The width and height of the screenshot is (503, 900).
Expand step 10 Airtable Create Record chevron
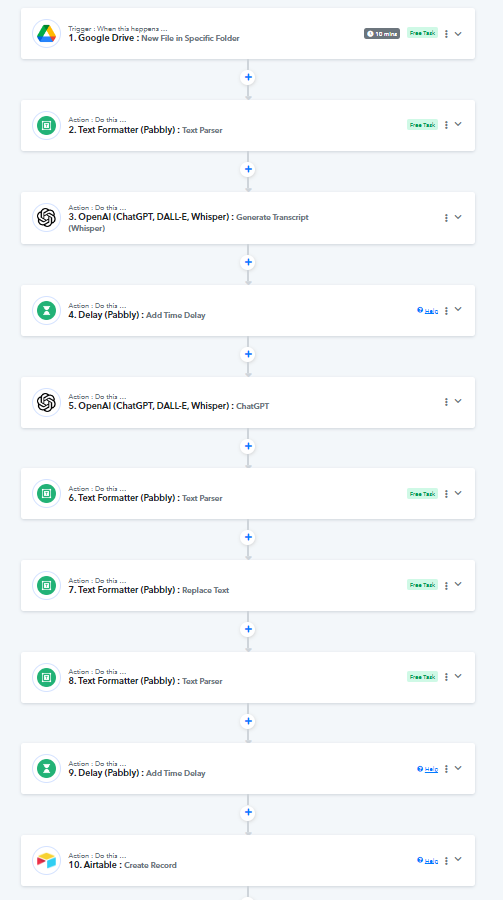(x=458, y=859)
